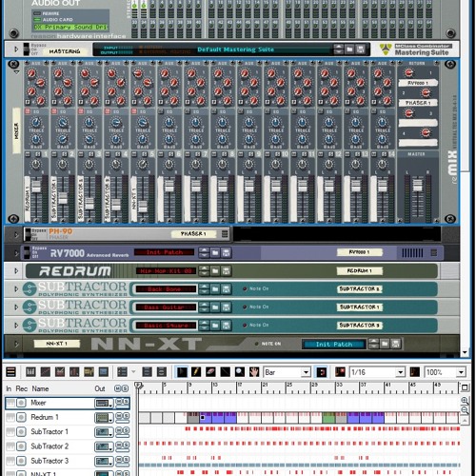Screen dimensions: 476x476
Task: Toggle Snap to grid magnet
Action: tap(322, 371)
